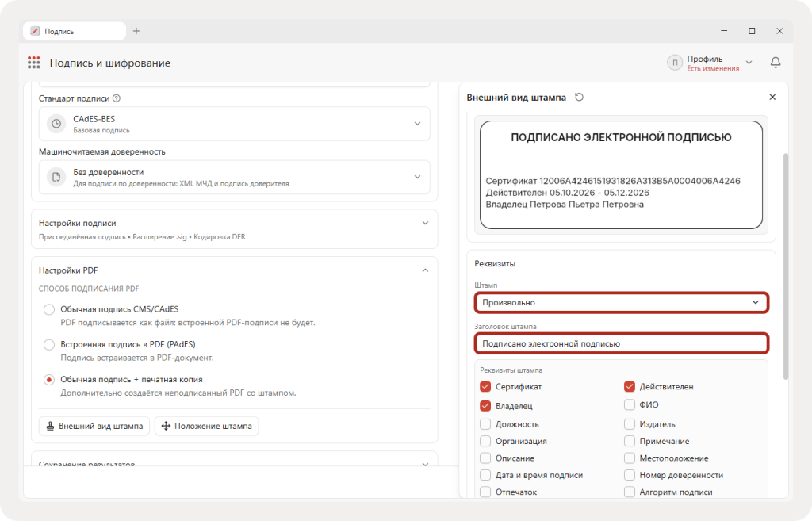The width and height of the screenshot is (812, 521).
Task: Expand the Настройки подписи section
Action: tap(234, 229)
